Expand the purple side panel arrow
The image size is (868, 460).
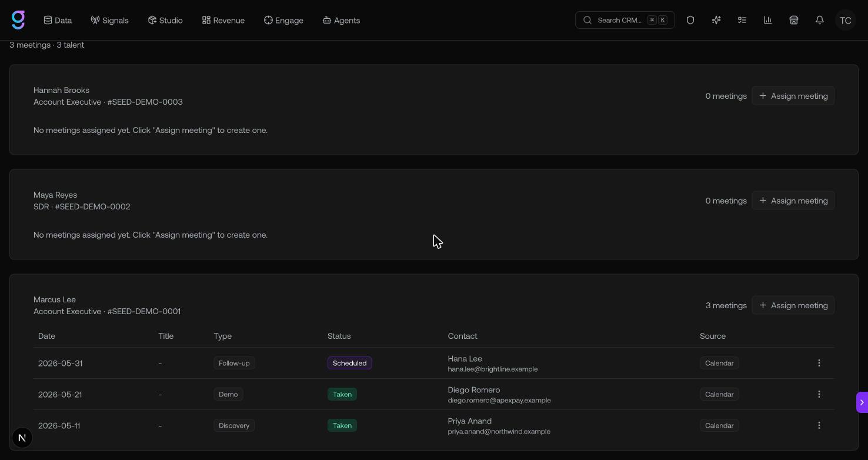pos(862,402)
